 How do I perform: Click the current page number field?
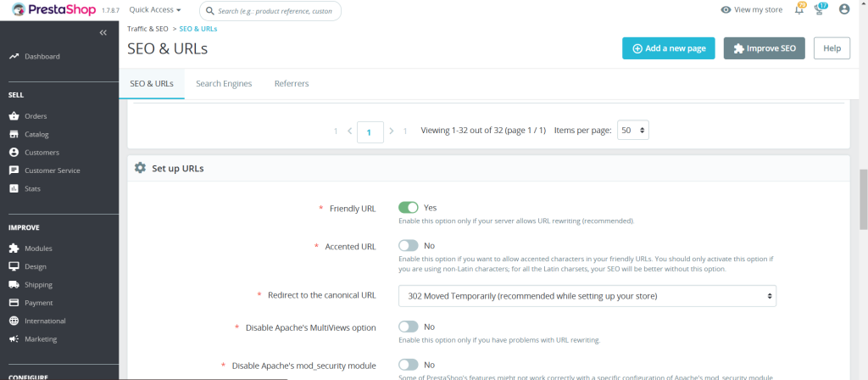point(370,131)
